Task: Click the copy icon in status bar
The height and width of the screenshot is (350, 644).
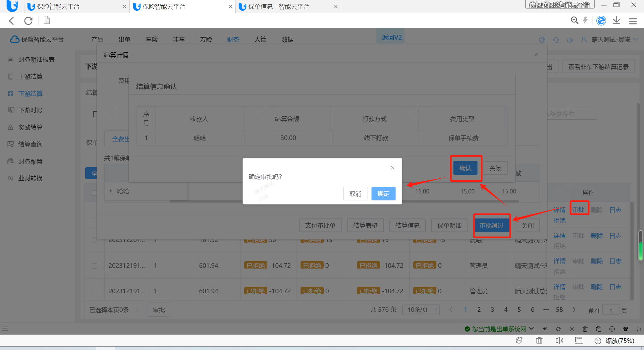Action: [x=598, y=329]
